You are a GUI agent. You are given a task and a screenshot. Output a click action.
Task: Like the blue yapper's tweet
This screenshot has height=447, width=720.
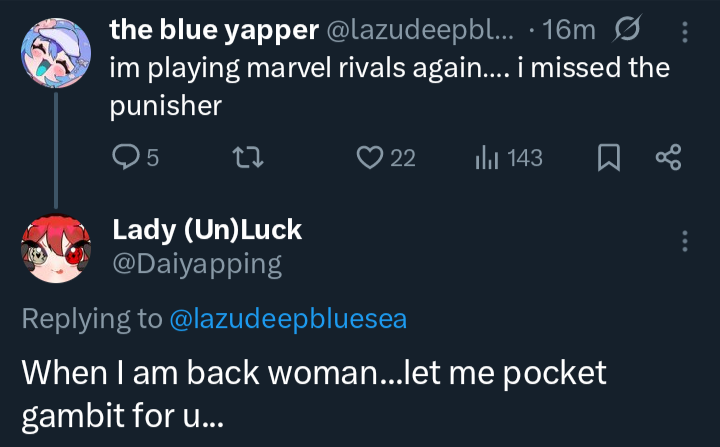pos(372,157)
